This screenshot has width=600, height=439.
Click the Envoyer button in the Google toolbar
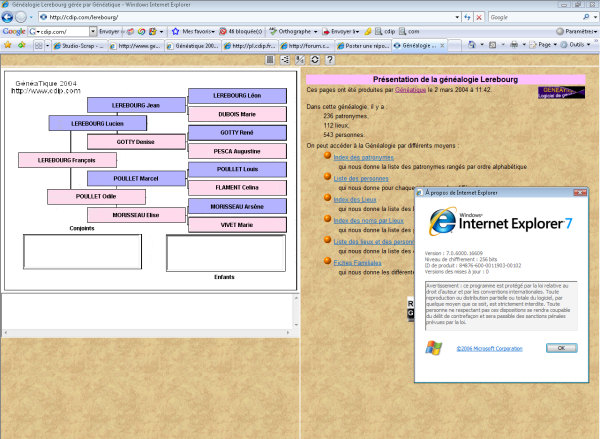pos(109,31)
